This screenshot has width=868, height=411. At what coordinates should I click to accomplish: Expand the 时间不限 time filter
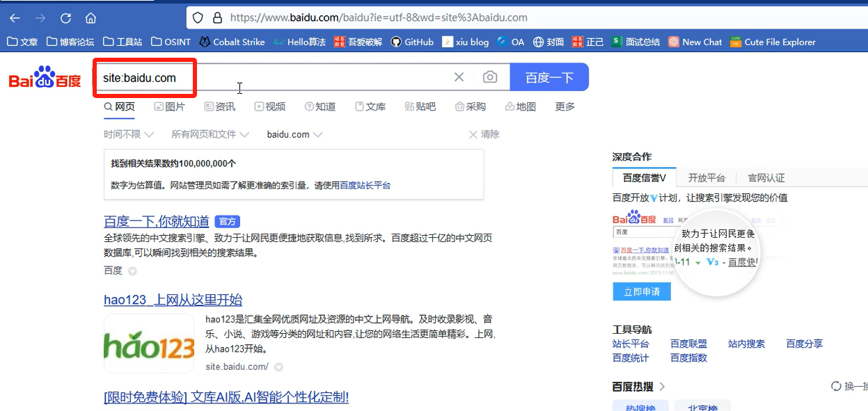[129, 134]
